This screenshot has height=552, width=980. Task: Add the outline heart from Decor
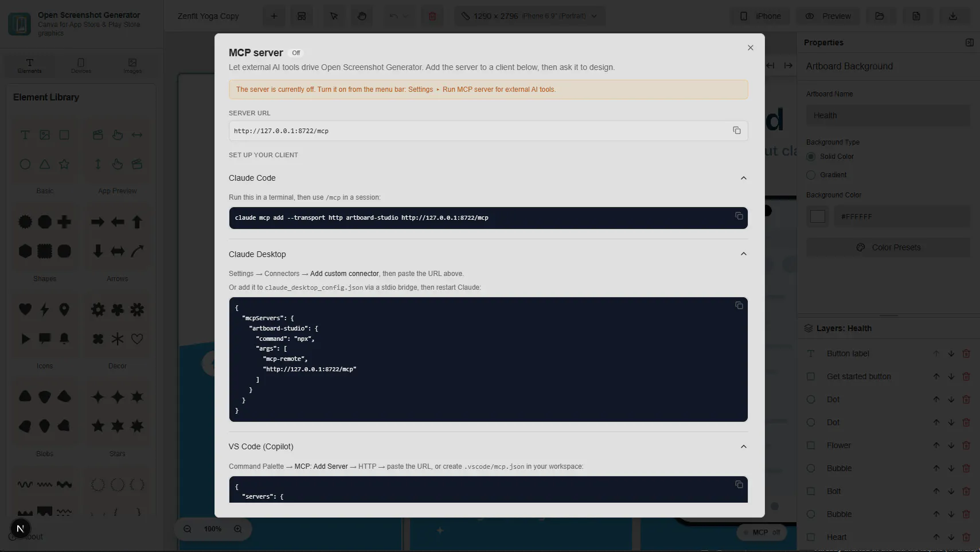pos(137,339)
